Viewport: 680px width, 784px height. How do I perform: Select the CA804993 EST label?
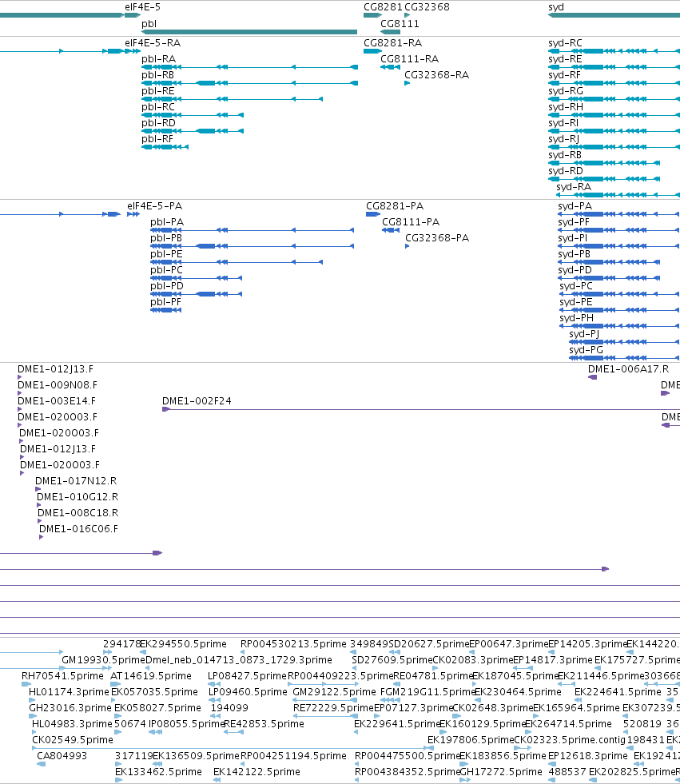click(62, 756)
